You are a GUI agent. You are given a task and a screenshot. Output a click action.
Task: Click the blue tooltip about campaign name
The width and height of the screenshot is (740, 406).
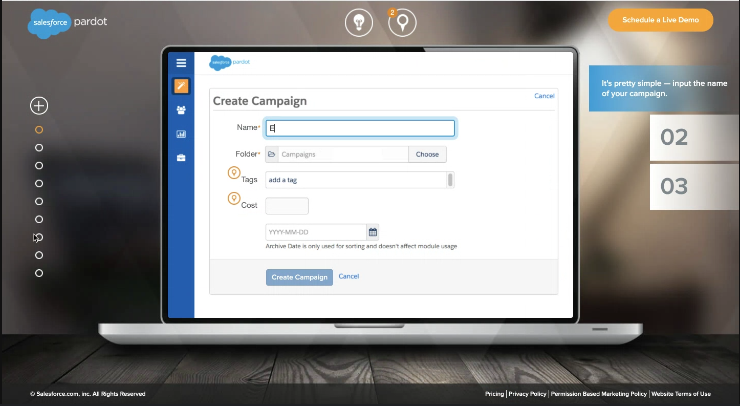click(x=664, y=88)
